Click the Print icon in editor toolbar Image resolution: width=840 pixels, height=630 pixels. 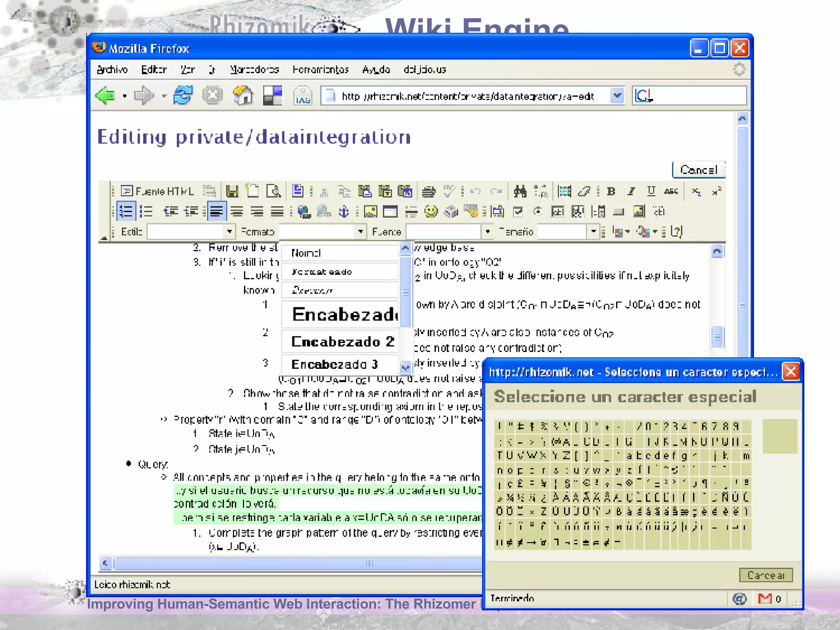pos(429,191)
